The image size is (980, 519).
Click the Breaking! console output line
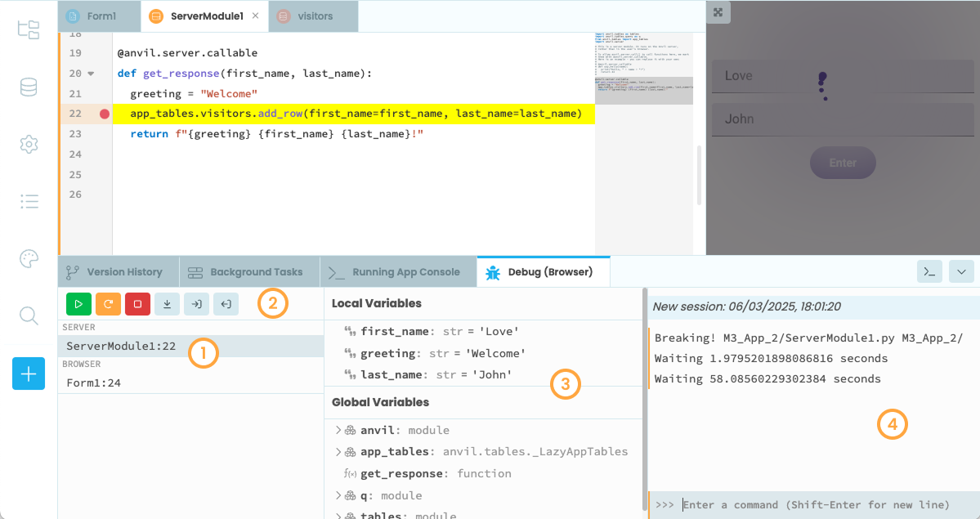point(808,338)
